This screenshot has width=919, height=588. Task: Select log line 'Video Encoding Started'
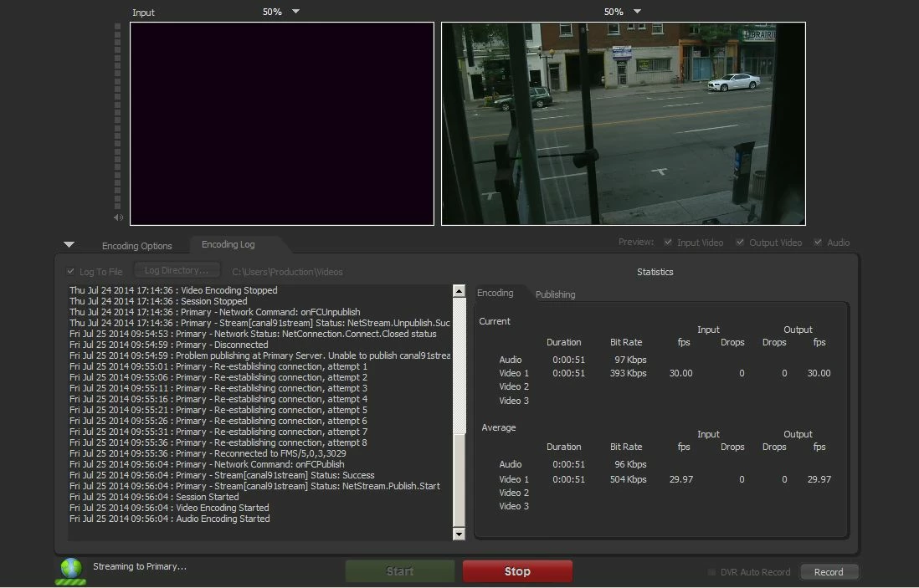click(x=169, y=508)
